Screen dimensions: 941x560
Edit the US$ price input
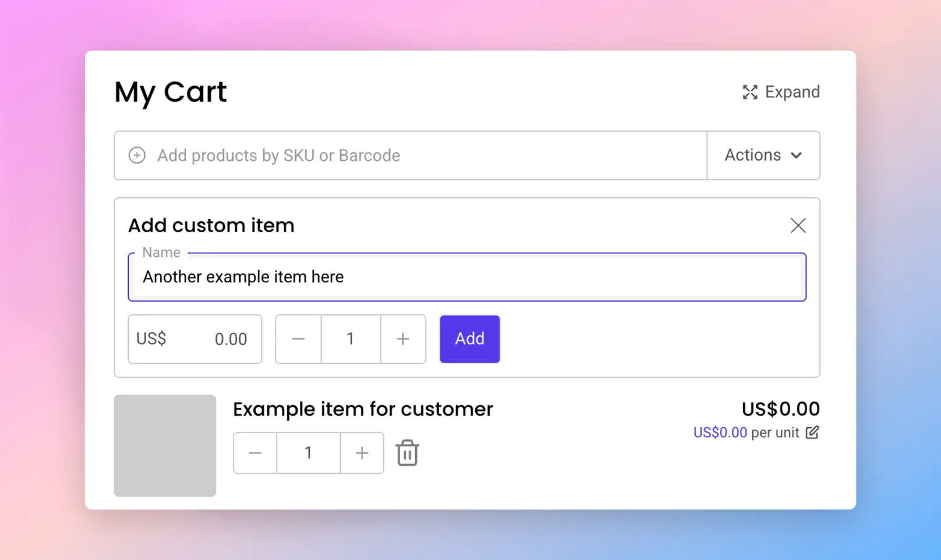195,339
